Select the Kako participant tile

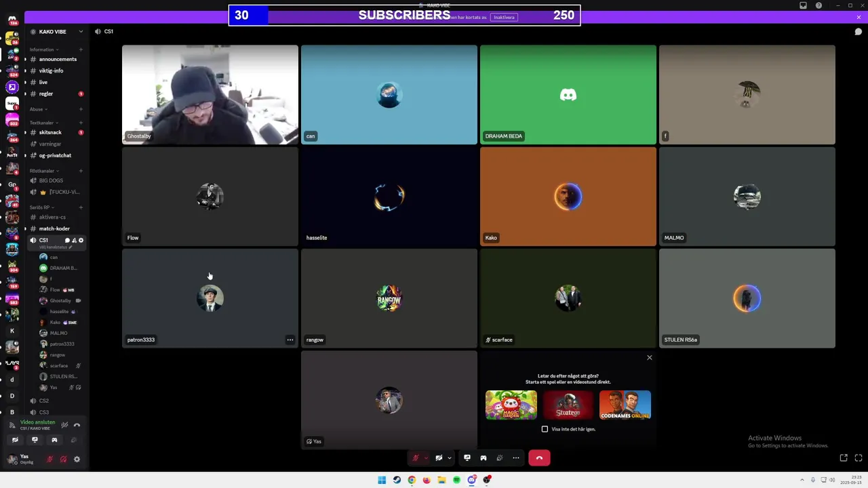pyautogui.click(x=568, y=197)
